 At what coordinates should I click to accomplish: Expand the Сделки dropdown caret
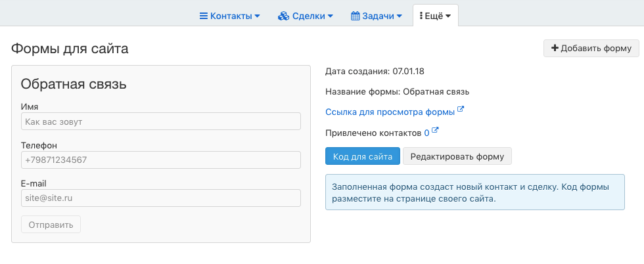[330, 16]
